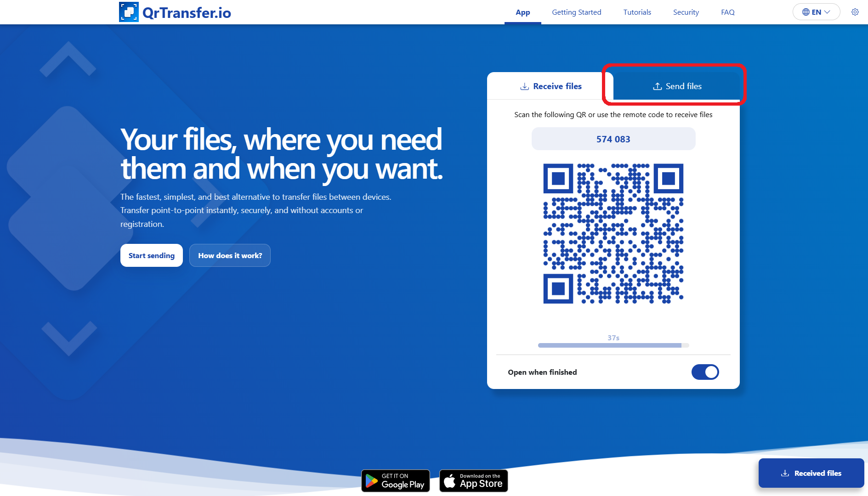The image size is (868, 496).
Task: Open the Security page
Action: click(686, 12)
